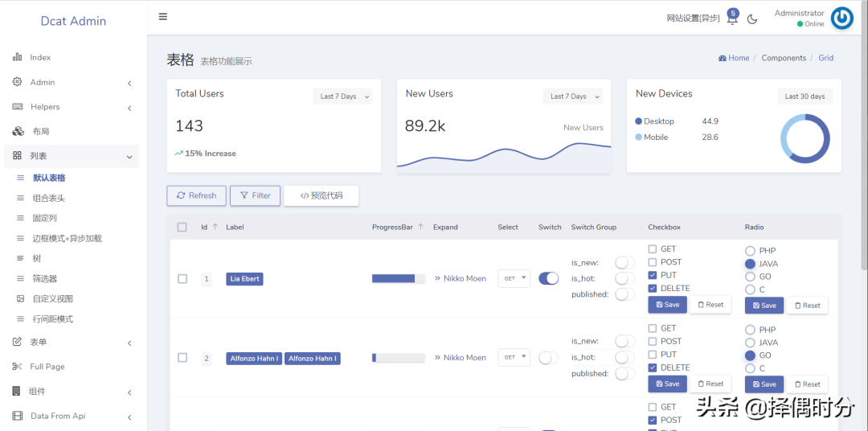Viewport: 868px width, 431px height.
Task: Check the GET checkbox in row 1
Action: coord(653,249)
